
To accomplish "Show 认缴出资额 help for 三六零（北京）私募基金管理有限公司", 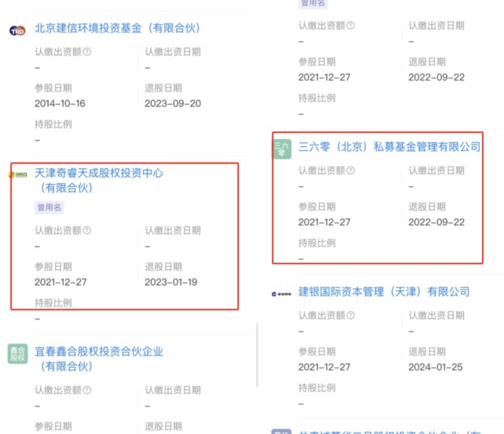I will click(351, 170).
